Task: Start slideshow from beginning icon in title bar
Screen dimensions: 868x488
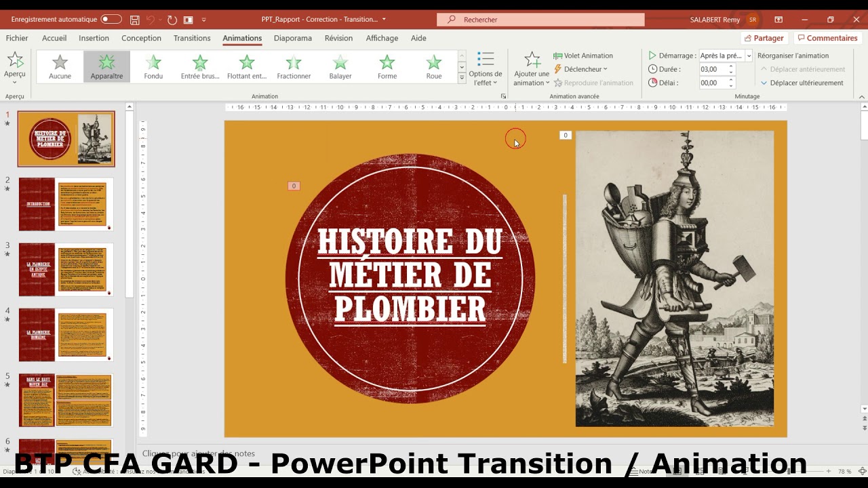Action: pos(188,20)
